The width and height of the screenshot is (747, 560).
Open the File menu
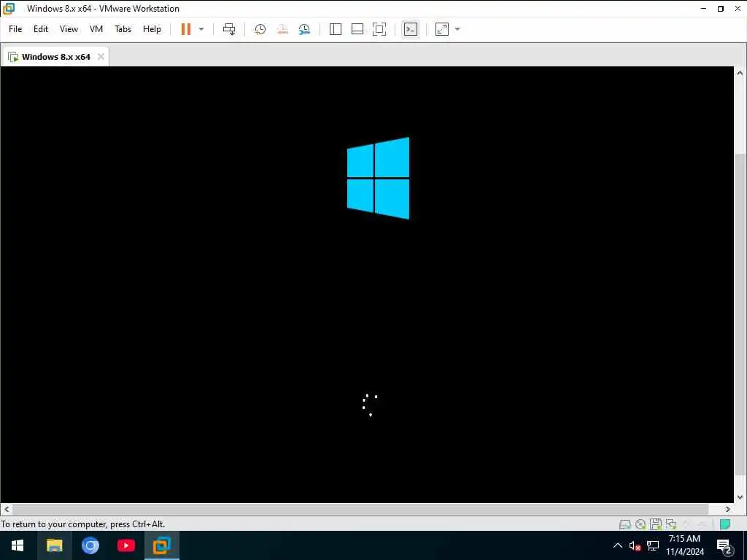coord(15,29)
